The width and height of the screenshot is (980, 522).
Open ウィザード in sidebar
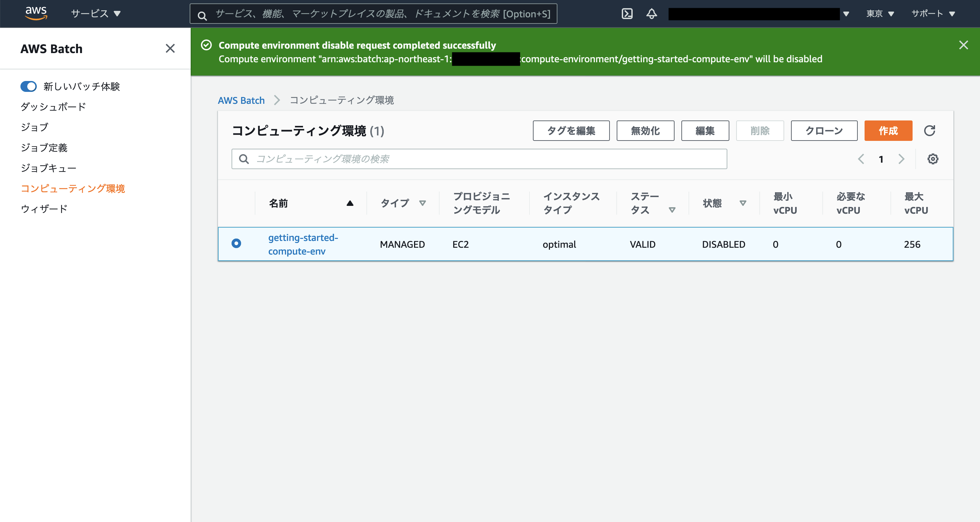point(44,209)
